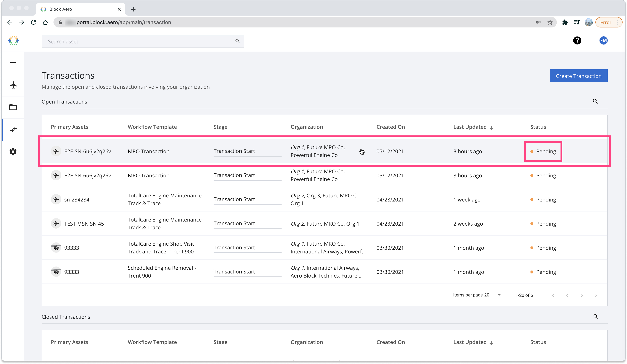Viewport: 627px width, 364px height.
Task: Go to previous page pagination arrow
Action: coord(567,295)
